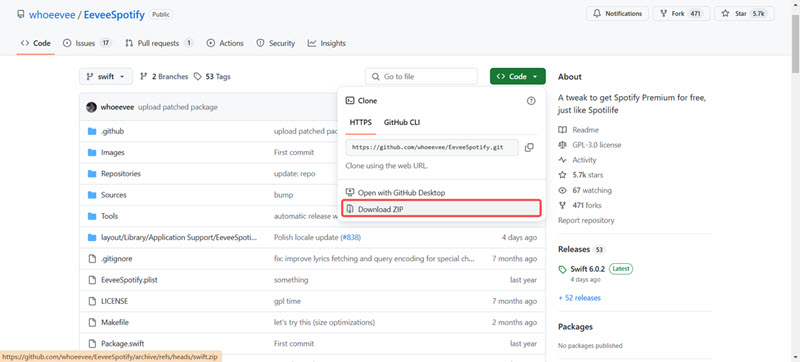Open the Sources folder
Image resolution: width=800 pixels, height=362 pixels.
[x=113, y=195]
